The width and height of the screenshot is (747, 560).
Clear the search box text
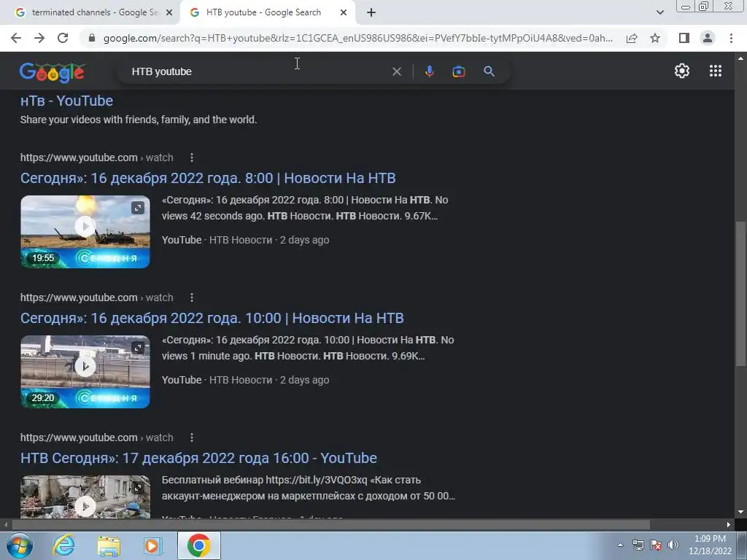[396, 71]
